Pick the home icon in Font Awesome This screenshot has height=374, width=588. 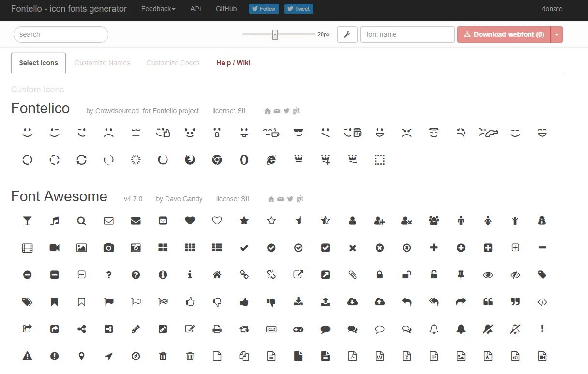coord(217,275)
